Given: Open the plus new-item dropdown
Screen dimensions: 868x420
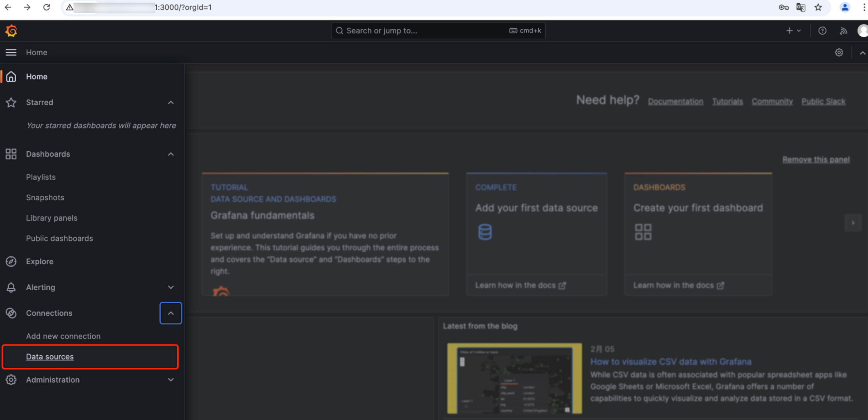Looking at the screenshot, I should tap(793, 31).
